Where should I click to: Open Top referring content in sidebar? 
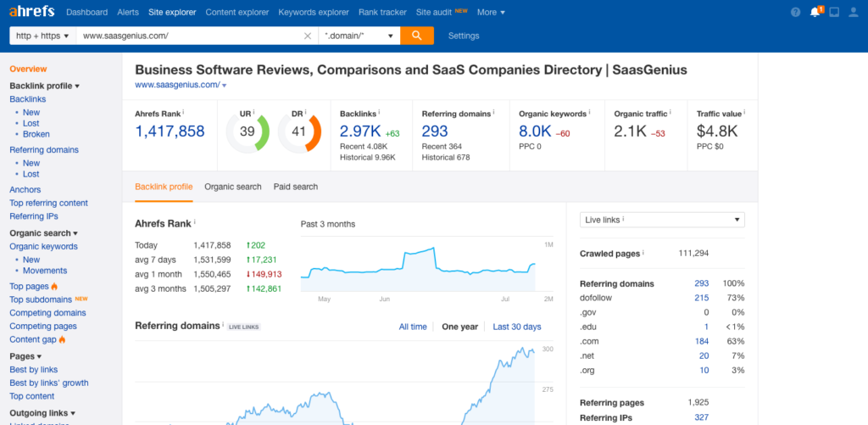(48, 203)
